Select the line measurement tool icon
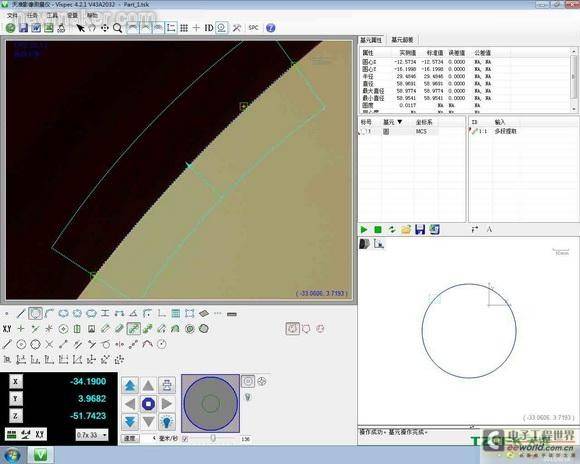 (x=21, y=314)
